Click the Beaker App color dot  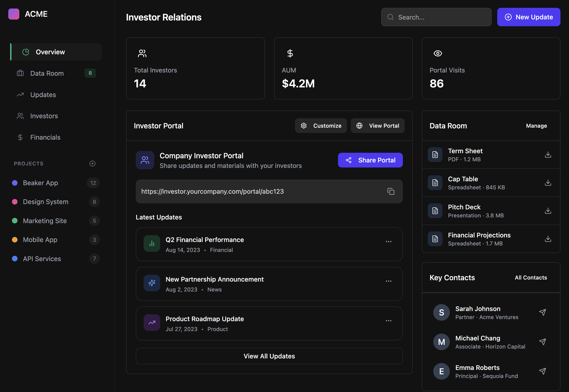[x=15, y=183]
